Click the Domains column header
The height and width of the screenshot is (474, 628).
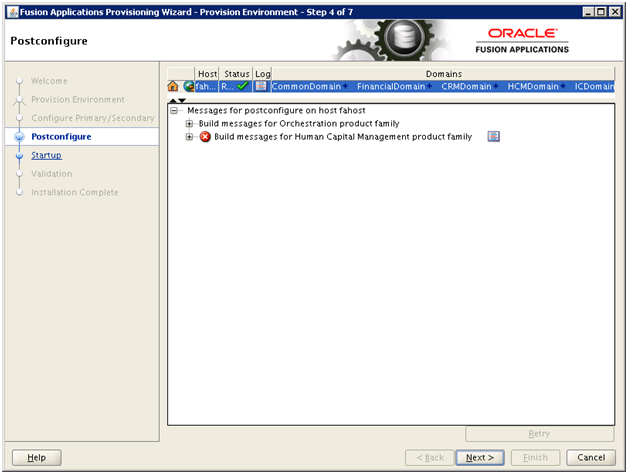coord(443,74)
